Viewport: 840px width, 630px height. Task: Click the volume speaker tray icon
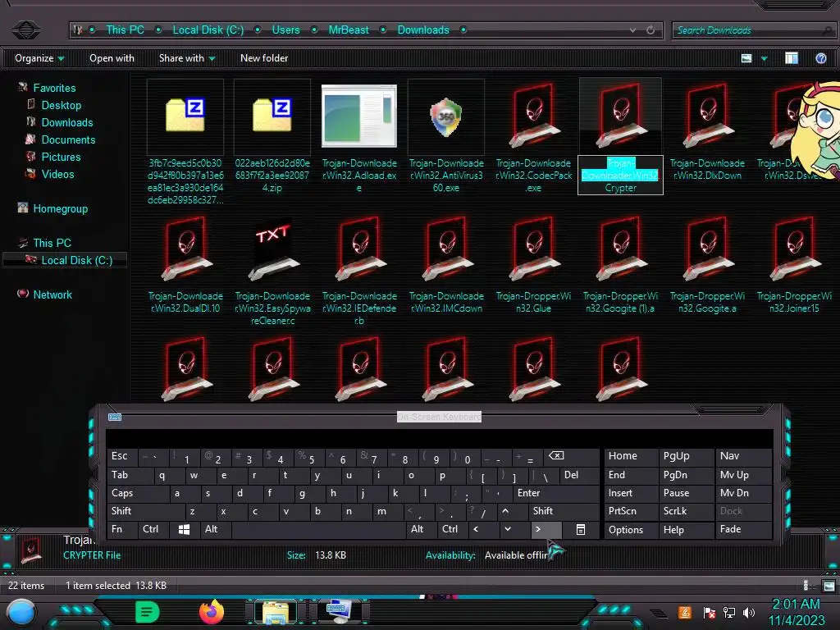coord(749,612)
